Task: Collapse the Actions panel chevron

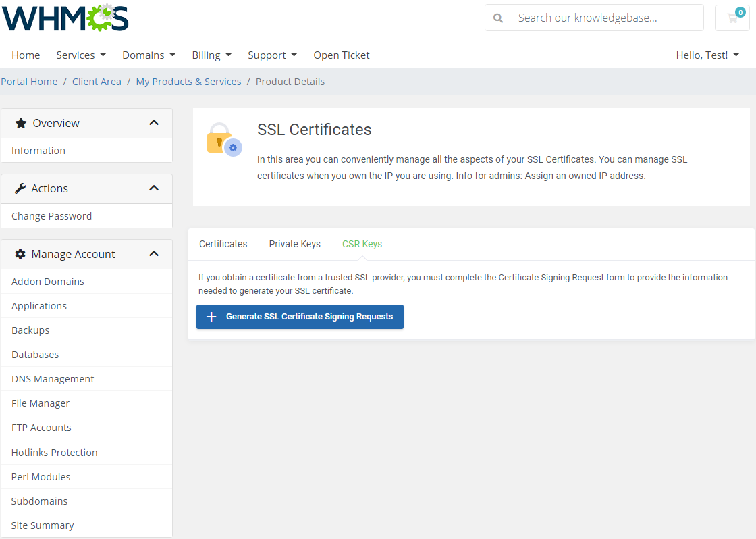Action: [154, 188]
